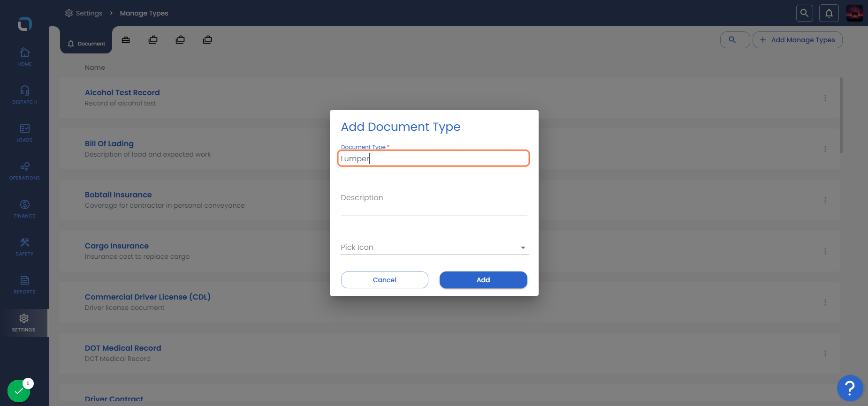Open Finance section
This screenshot has height=406, width=868.
[x=24, y=209]
